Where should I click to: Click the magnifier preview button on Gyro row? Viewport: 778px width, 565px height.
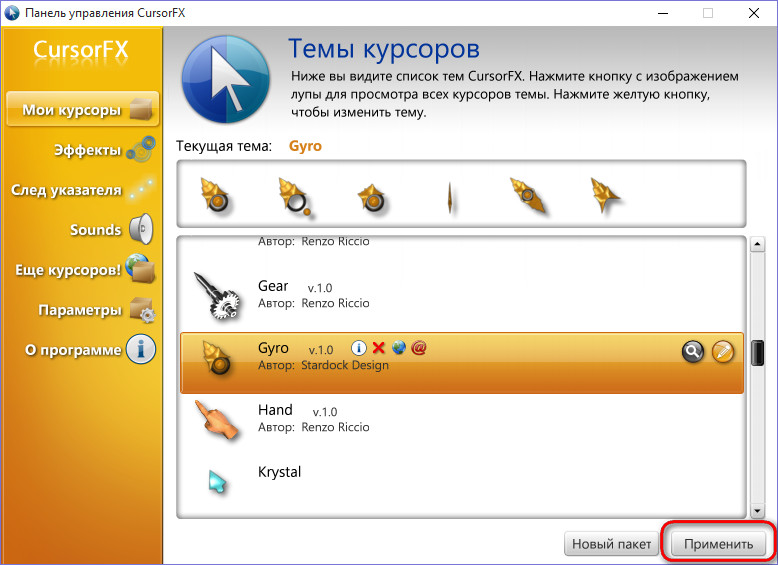[x=693, y=352]
